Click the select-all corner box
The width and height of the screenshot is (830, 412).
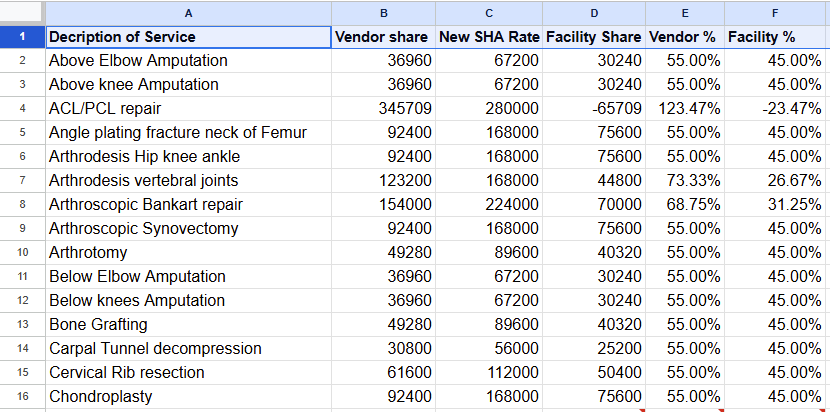pos(22,12)
